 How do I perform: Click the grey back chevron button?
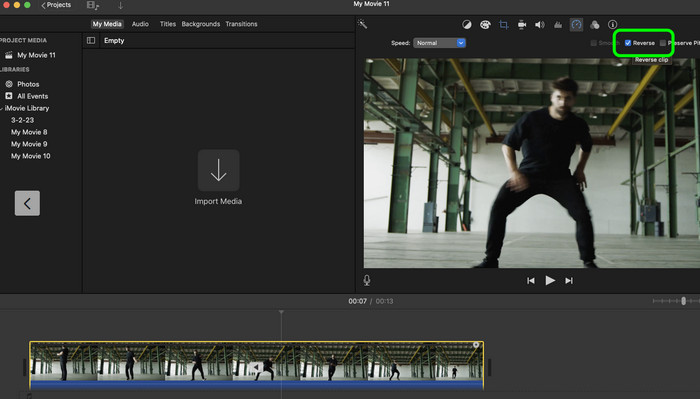[27, 203]
